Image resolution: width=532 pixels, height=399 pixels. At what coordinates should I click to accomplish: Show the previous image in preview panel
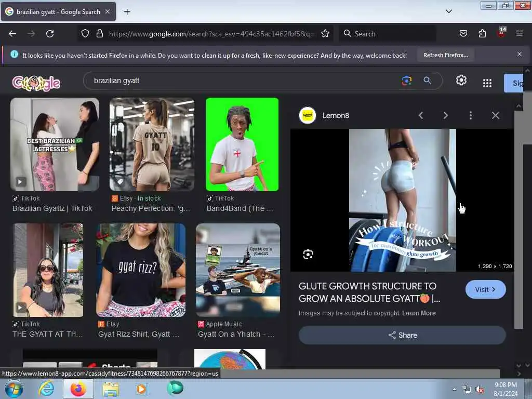pos(421,115)
